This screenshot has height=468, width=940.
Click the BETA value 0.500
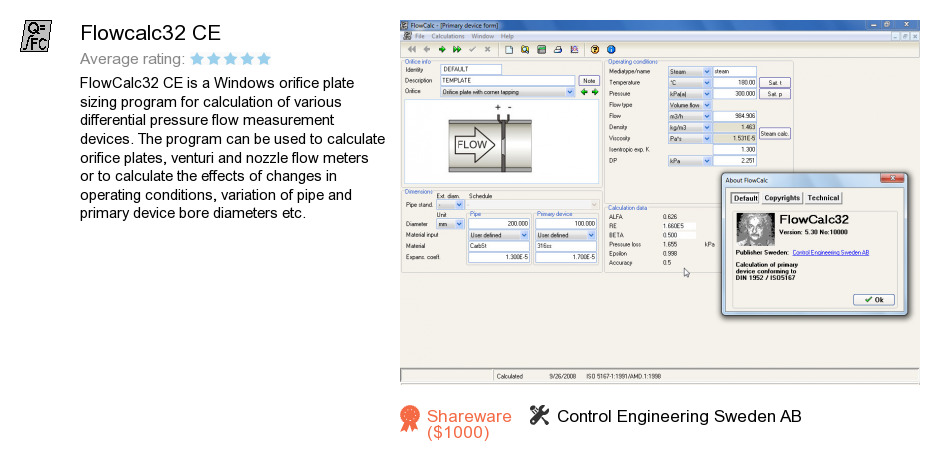pyautogui.click(x=670, y=235)
